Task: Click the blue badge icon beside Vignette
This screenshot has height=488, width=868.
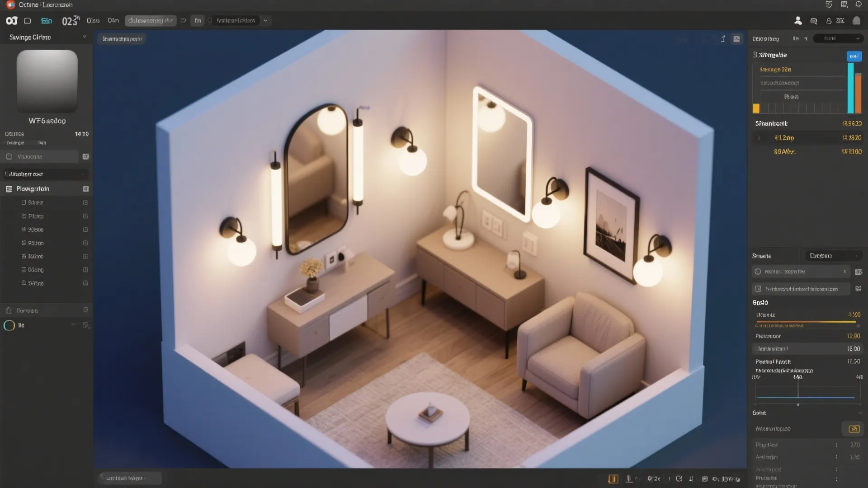Action: pos(854,56)
